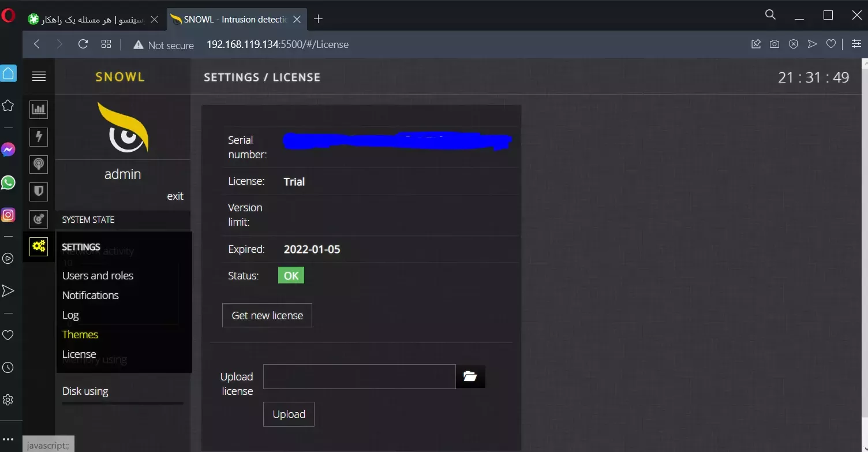
Task: Click the green OK status badge
Action: (x=291, y=275)
